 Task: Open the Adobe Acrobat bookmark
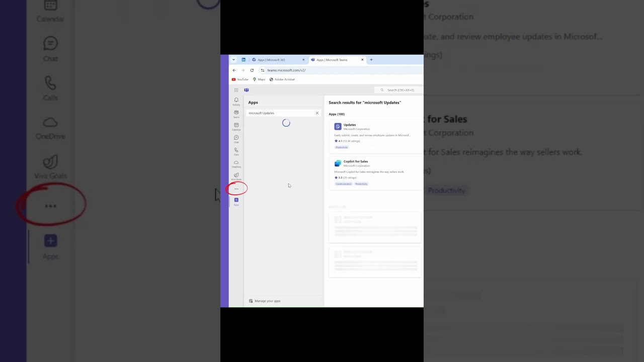282,79
